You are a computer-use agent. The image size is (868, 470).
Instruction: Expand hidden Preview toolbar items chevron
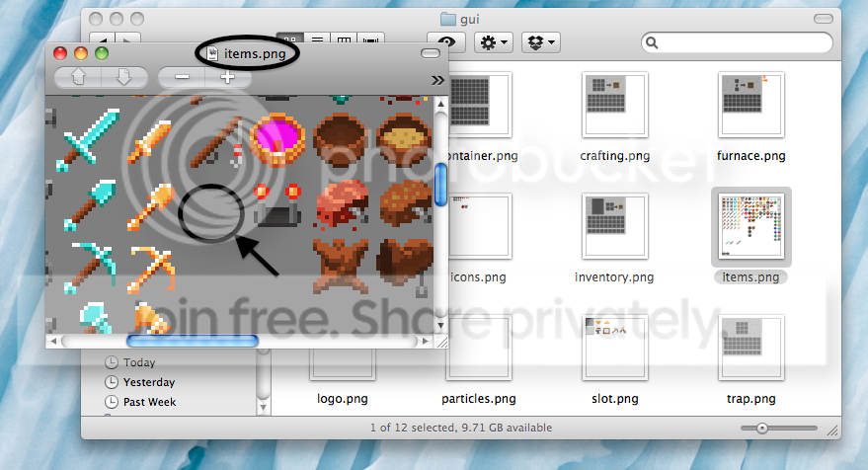[x=437, y=80]
